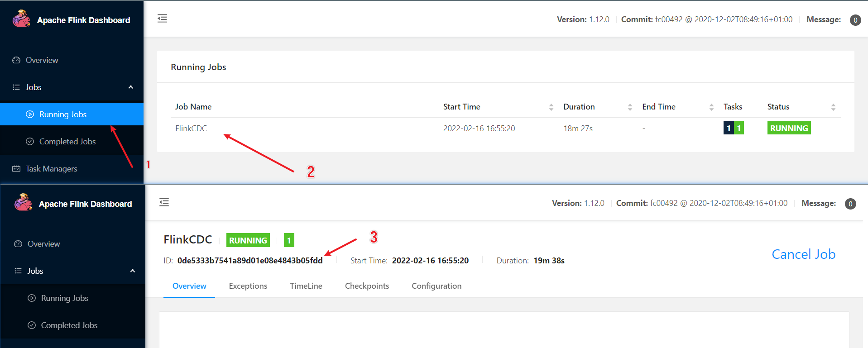Select highlighted Running Jobs in top sidebar
Image resolution: width=868 pixels, height=348 pixels.
[x=72, y=114]
